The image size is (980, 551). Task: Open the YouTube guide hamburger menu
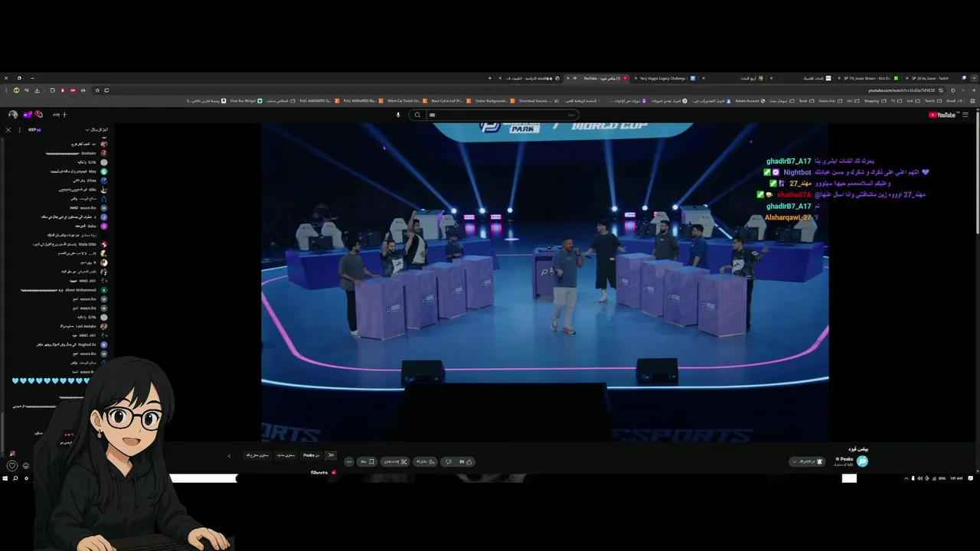click(x=965, y=115)
